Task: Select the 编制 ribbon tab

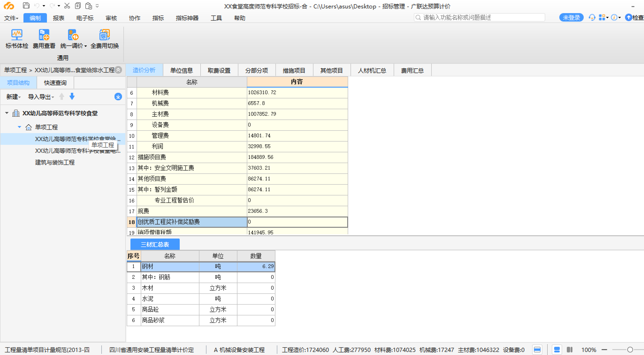Action: [35, 18]
